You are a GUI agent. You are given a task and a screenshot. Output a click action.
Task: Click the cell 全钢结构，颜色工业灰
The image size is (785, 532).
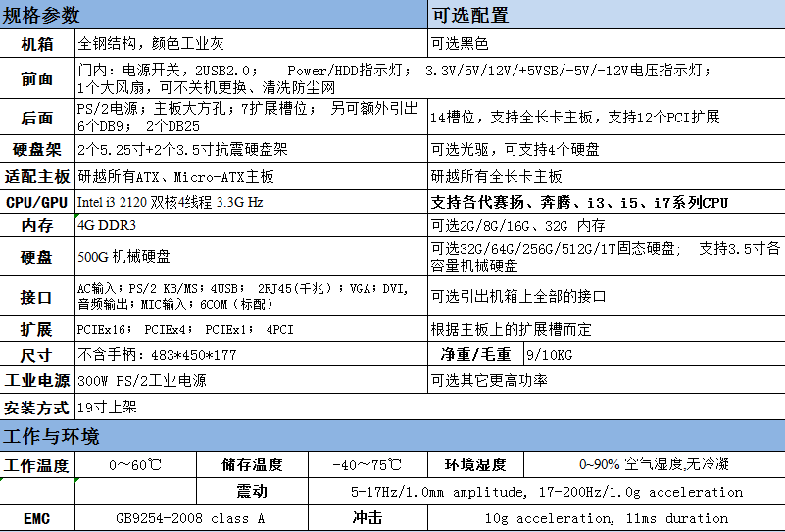click(x=251, y=43)
